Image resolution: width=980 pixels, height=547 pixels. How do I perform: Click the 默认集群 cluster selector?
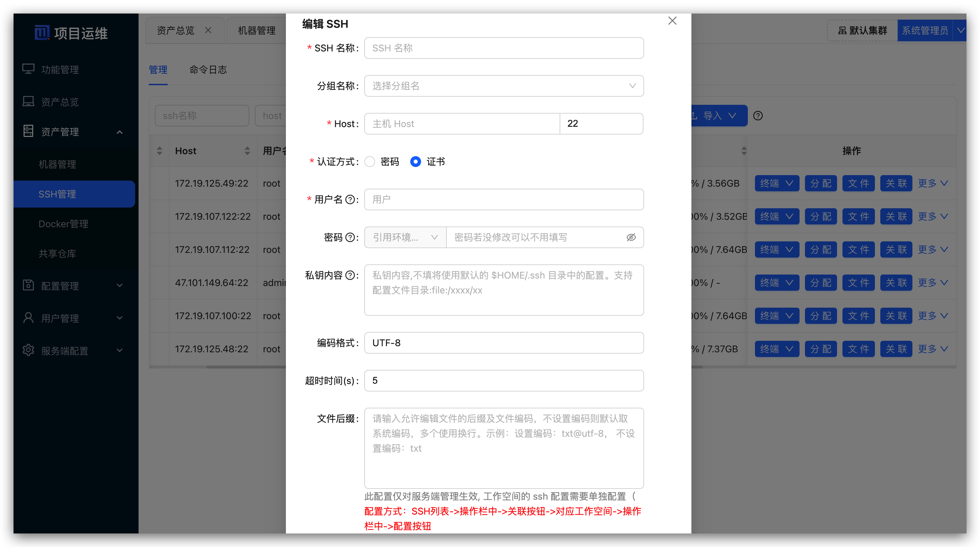pyautogui.click(x=862, y=30)
